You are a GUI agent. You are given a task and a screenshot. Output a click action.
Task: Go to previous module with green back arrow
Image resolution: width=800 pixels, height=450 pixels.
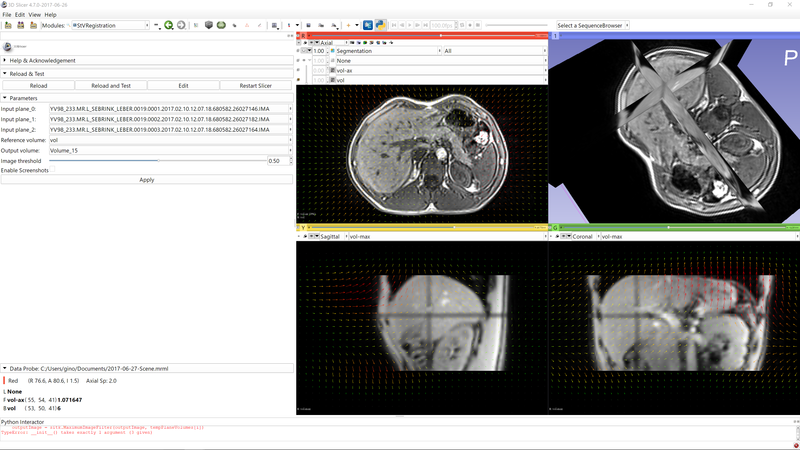(x=168, y=25)
